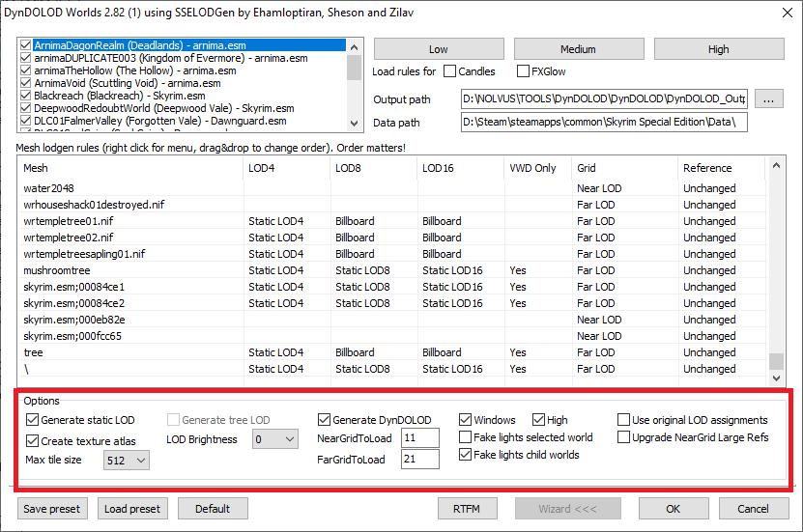Click the LOD8 column header
Image resolution: width=803 pixels, height=532 pixels.
pyautogui.click(x=374, y=168)
